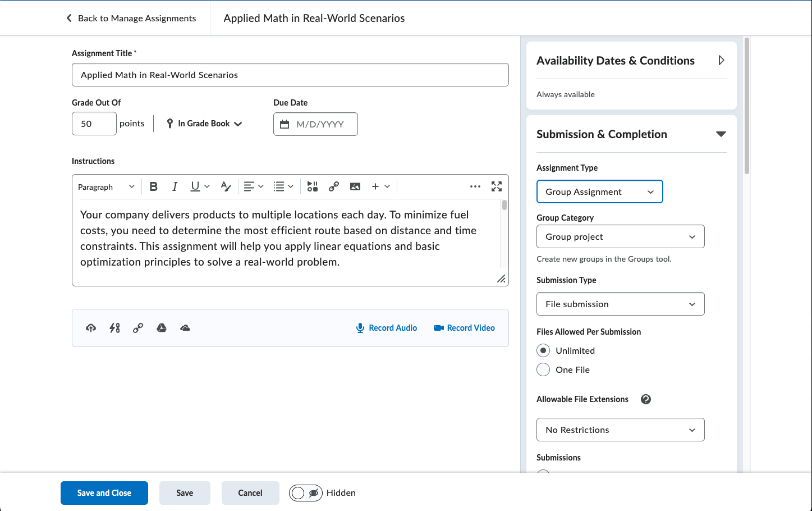Open the In Grade Book menu
Viewport: 812px width, 511px height.
point(205,124)
